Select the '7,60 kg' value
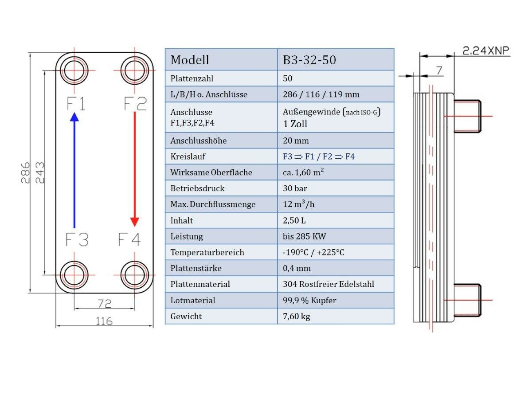This screenshot has width=532, height=399. (x=296, y=317)
